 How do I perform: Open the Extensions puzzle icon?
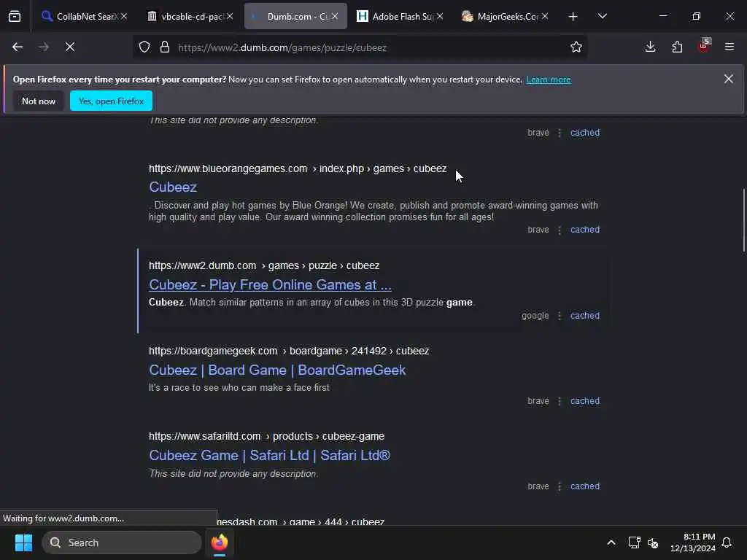[677, 47]
